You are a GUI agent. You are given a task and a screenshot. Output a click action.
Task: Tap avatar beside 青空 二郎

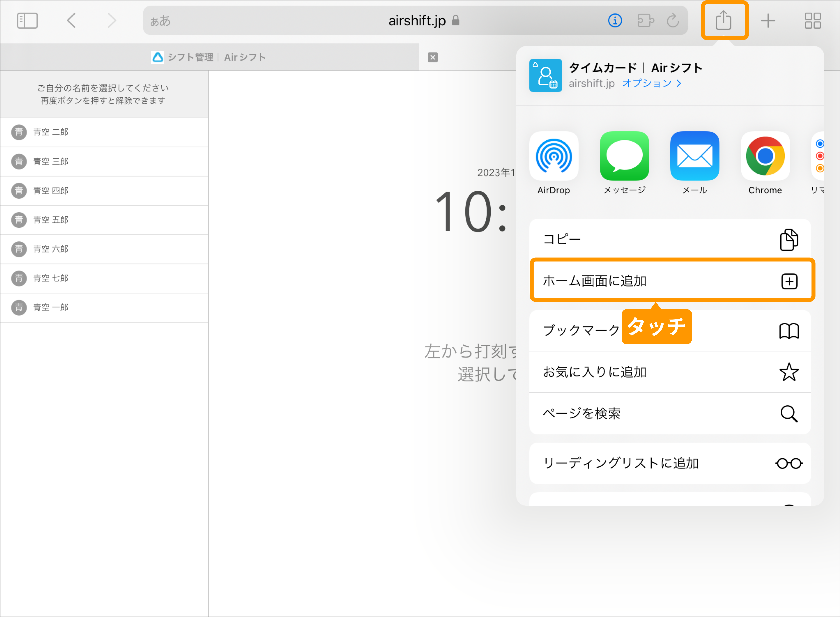point(19,132)
